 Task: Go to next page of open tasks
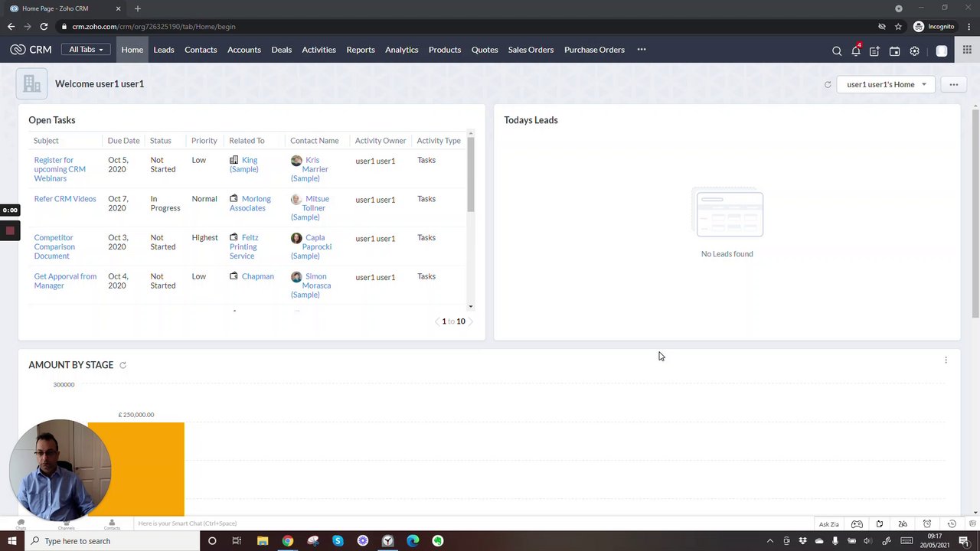pos(471,321)
